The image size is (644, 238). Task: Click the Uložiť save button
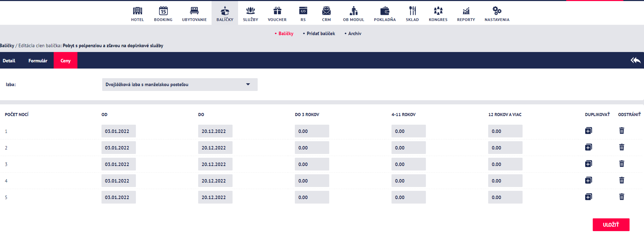tap(611, 225)
